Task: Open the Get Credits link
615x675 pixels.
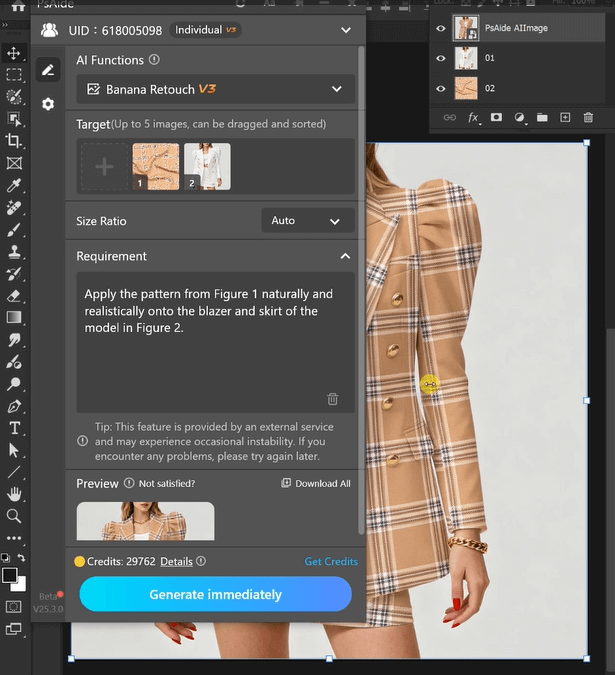Action: [x=330, y=562]
